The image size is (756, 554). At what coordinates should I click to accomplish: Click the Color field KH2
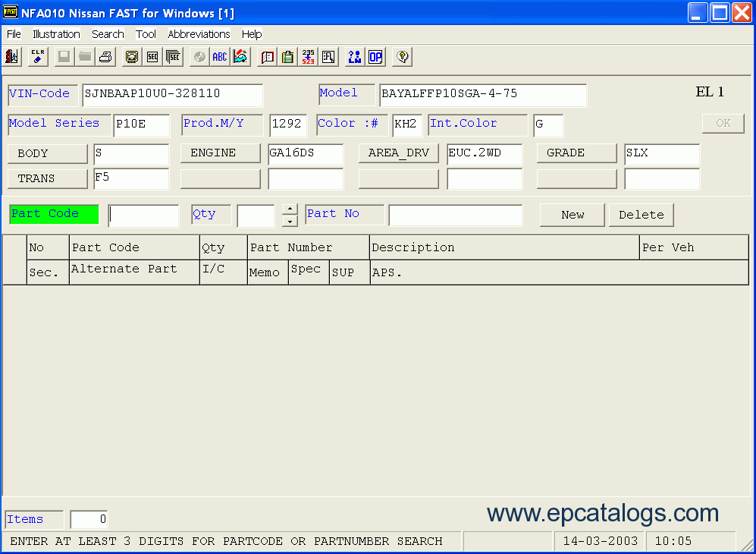(407, 125)
